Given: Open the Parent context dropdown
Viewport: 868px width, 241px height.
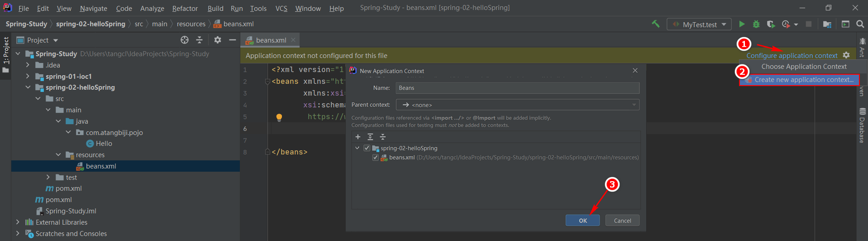Looking at the screenshot, I should pyautogui.click(x=518, y=105).
